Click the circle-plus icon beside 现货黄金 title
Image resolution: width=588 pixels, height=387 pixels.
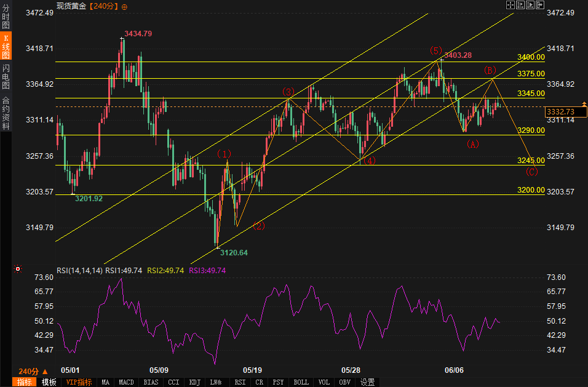pos(124,7)
